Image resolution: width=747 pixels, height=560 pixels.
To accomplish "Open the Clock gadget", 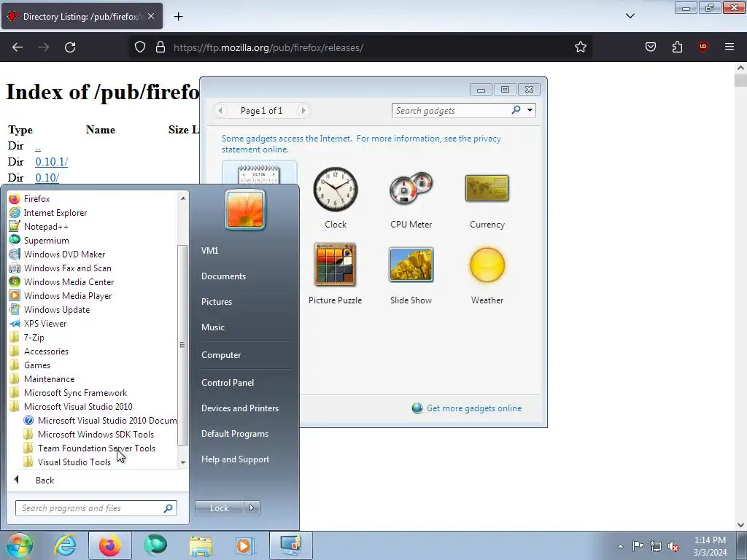I will coord(336,198).
